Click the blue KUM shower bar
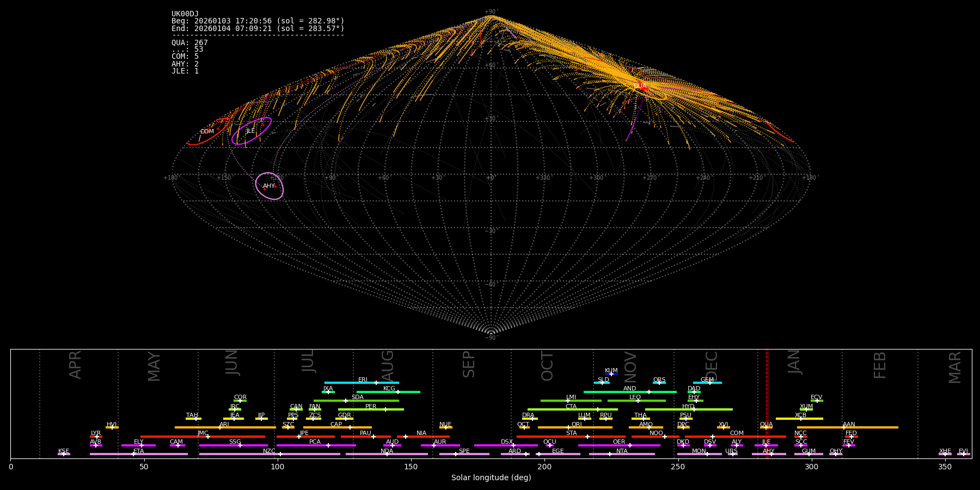 (611, 374)
